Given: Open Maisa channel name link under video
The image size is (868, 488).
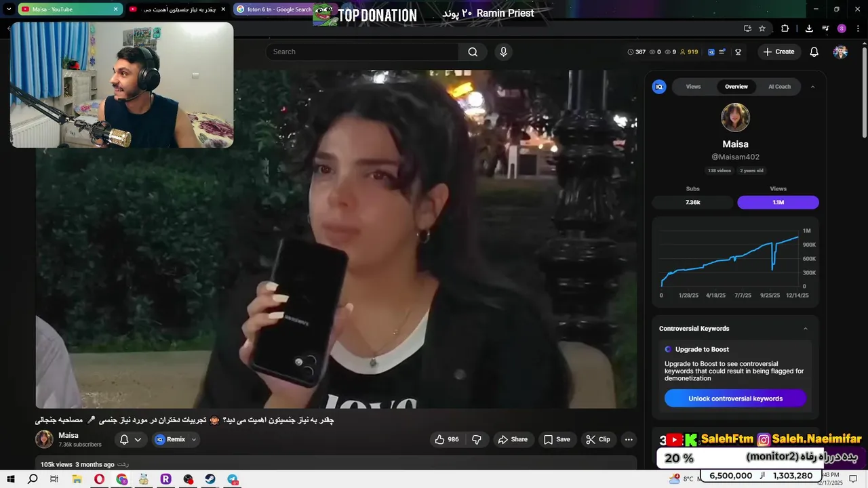Looking at the screenshot, I should (68, 435).
